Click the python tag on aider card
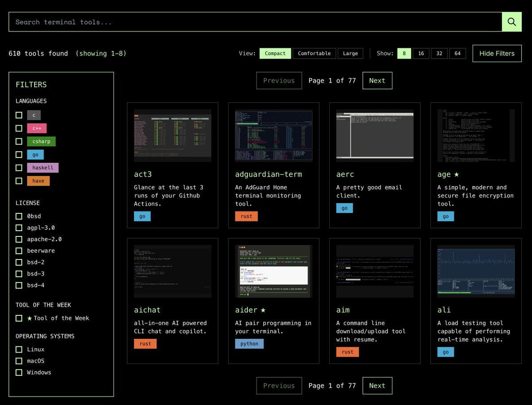 (x=249, y=343)
